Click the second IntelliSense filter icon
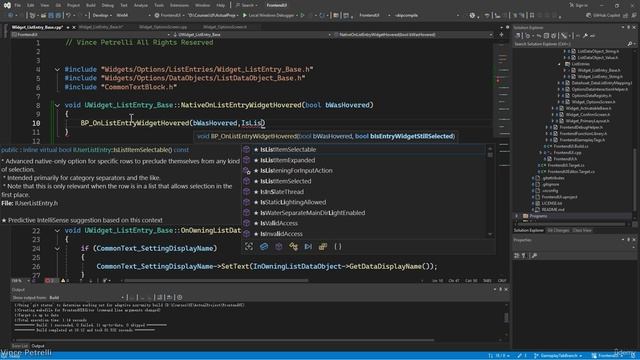The height and width of the screenshot is (360, 640). 264,247
